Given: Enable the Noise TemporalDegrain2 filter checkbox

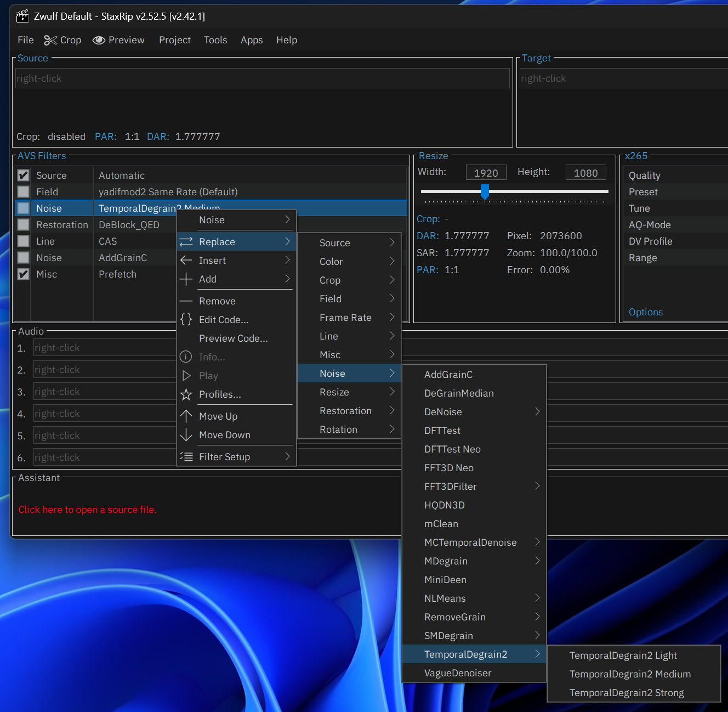Looking at the screenshot, I should 23,208.
